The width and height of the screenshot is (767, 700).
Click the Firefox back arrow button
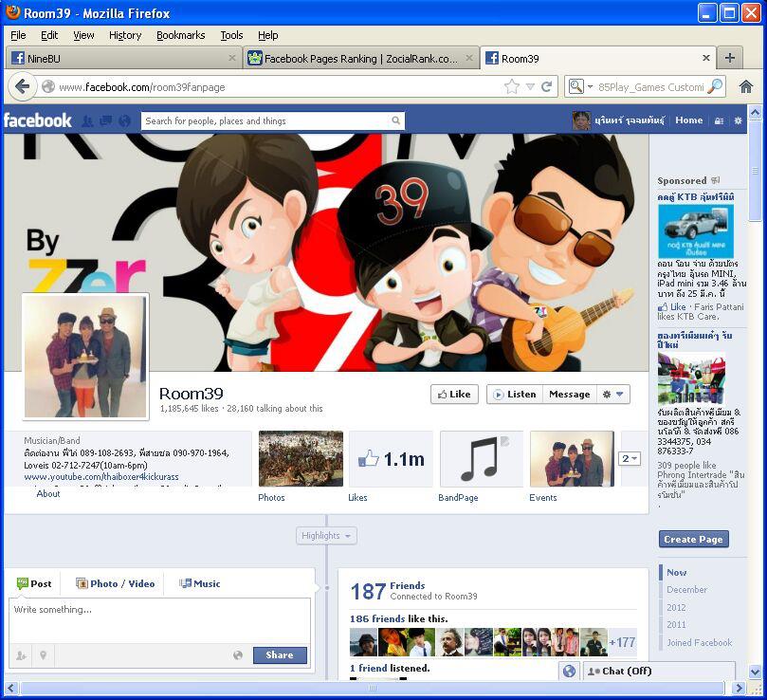(23, 86)
